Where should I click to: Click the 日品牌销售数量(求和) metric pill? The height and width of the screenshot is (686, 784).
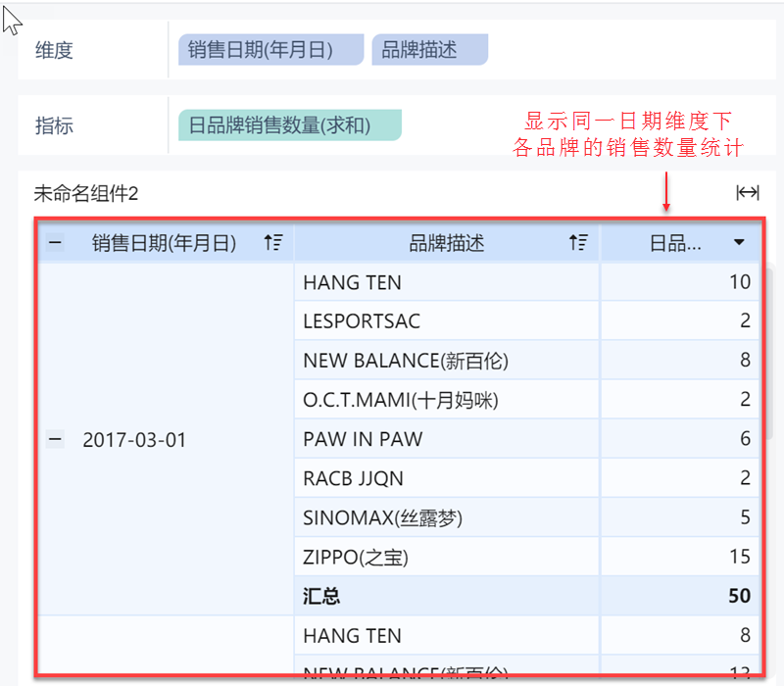289,125
